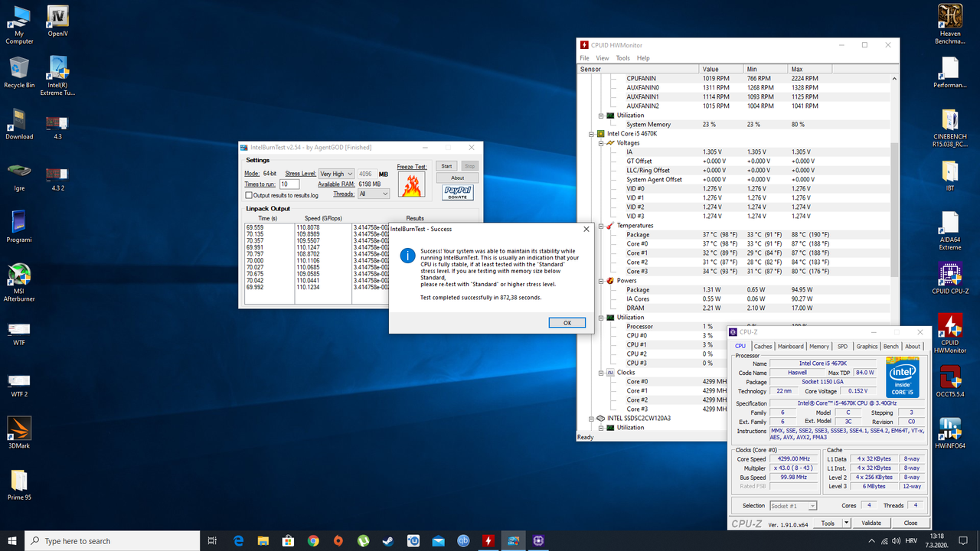Open the Programi desktop icon

point(19,227)
